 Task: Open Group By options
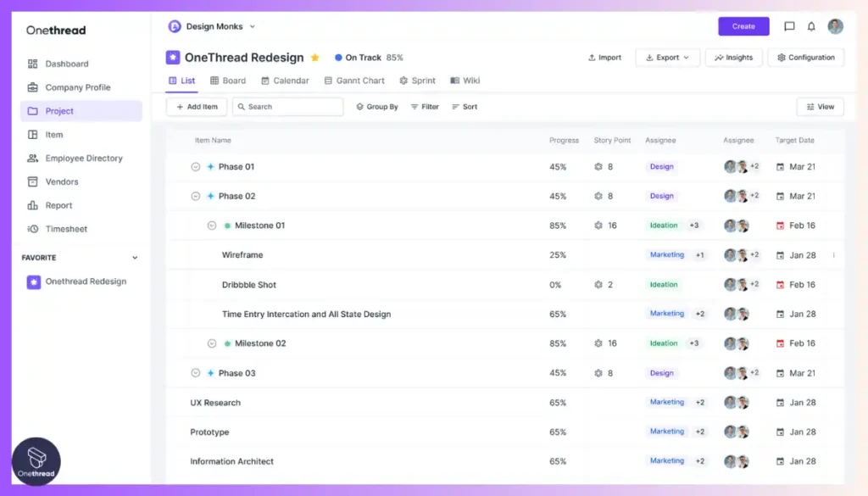[x=377, y=107]
